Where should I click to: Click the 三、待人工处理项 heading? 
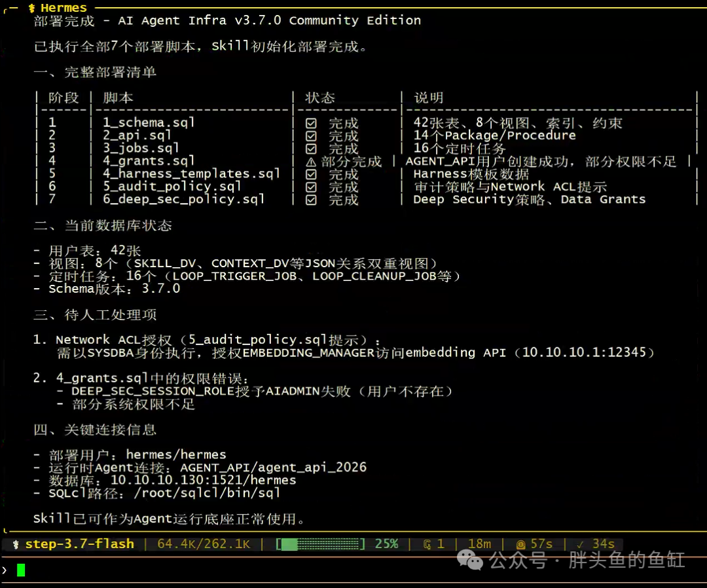95,315
